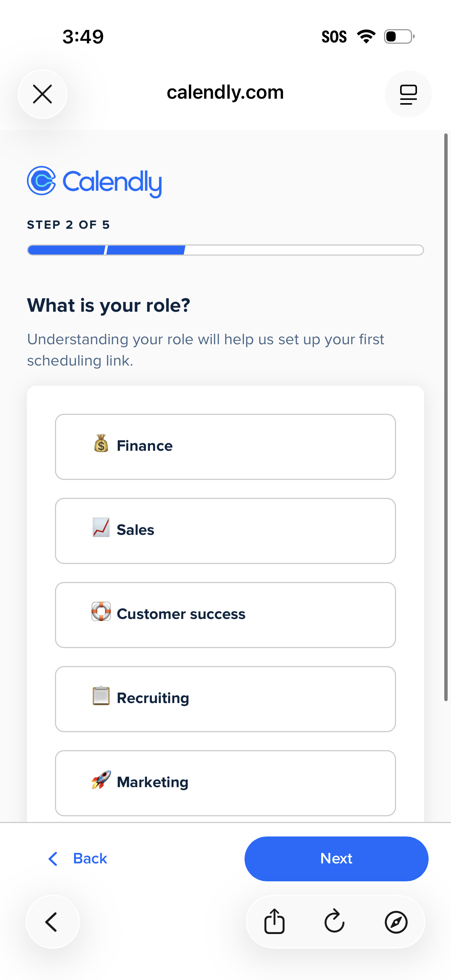
Task: Close the in-app browser with X
Action: pos(42,94)
